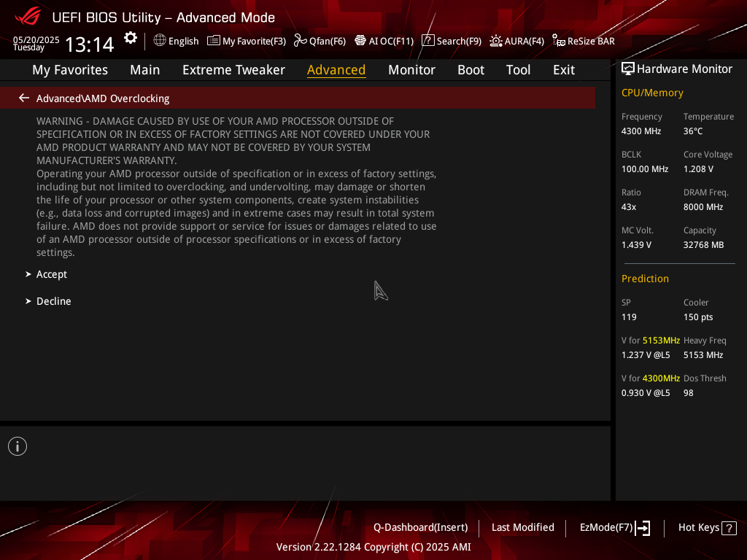View Last Modified changes

522,528
